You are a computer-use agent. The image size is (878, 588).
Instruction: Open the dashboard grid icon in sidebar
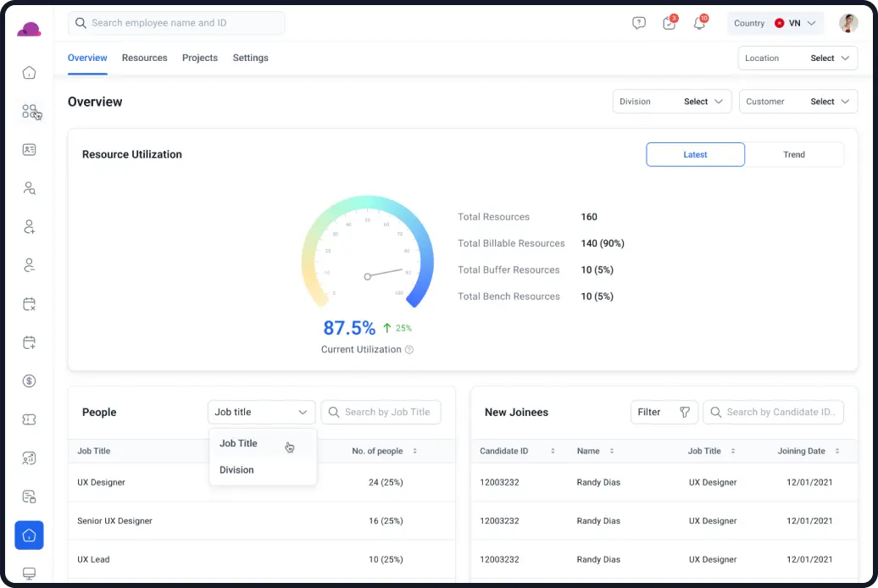(x=29, y=111)
